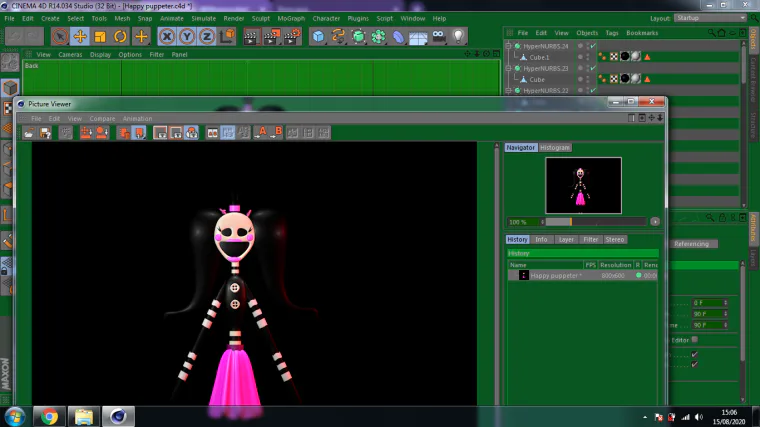Render to Picture Viewer icon
This screenshot has height=427, width=760.
[x=271, y=36]
